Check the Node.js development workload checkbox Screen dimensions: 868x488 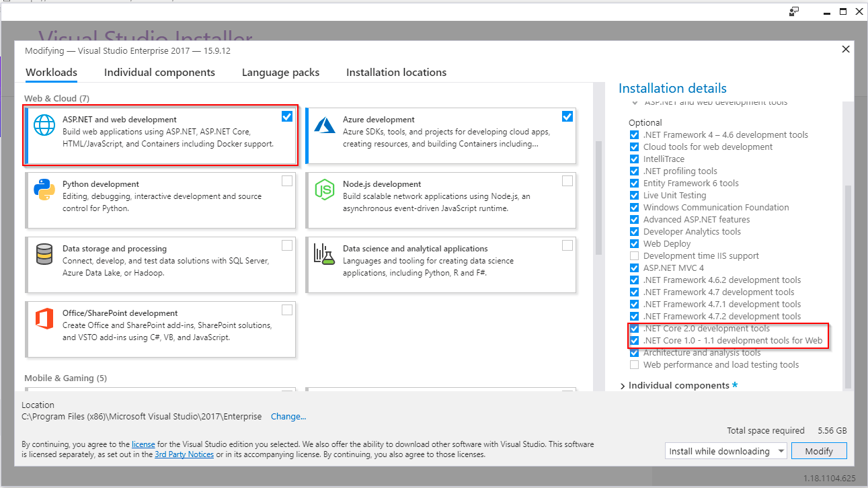tap(567, 181)
